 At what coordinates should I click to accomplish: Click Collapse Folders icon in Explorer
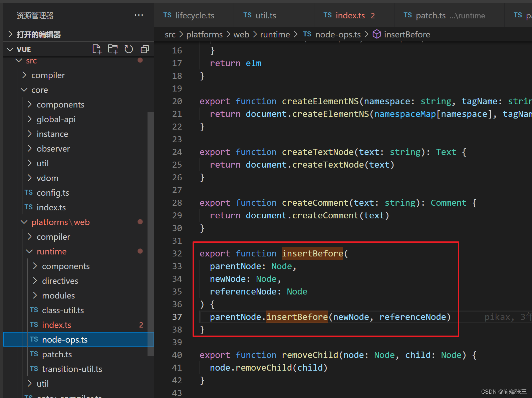[x=145, y=49]
